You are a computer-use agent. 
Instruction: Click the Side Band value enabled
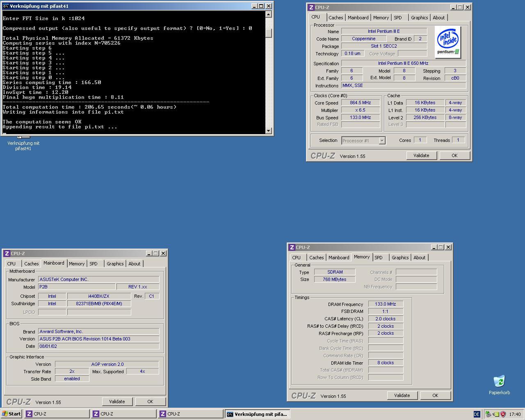click(72, 379)
